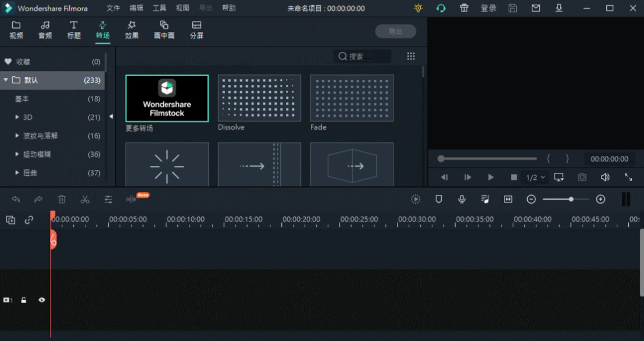Click the 搜索 search field
Screen dimensions: 644x341
click(x=362, y=56)
